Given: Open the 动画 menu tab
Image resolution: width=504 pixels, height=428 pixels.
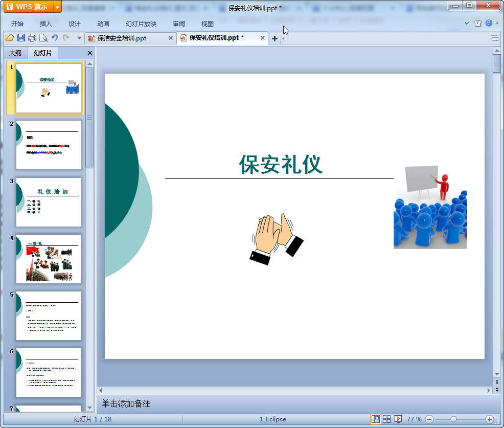Looking at the screenshot, I should pyautogui.click(x=103, y=24).
